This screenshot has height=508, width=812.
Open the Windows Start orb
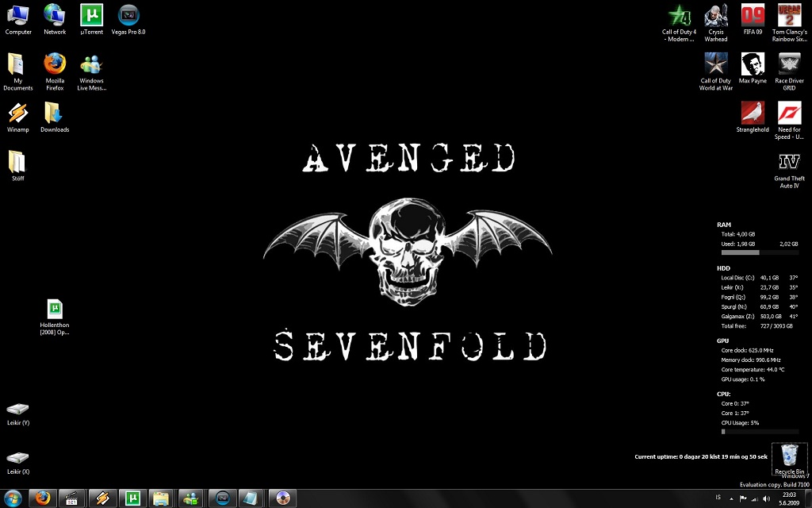point(13,498)
